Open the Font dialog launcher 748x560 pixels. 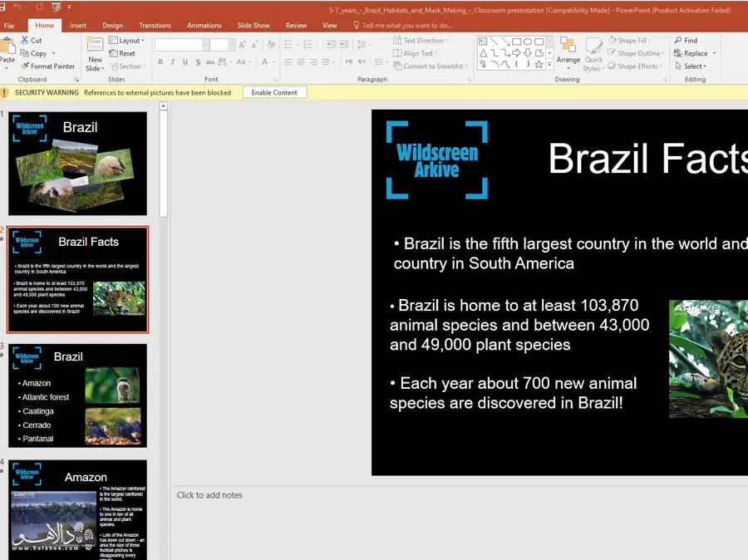coord(275,80)
